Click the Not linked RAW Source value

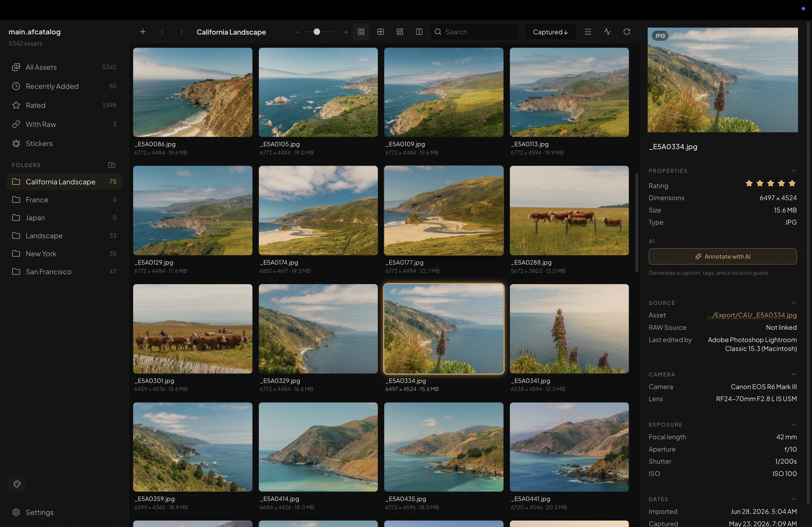point(781,328)
